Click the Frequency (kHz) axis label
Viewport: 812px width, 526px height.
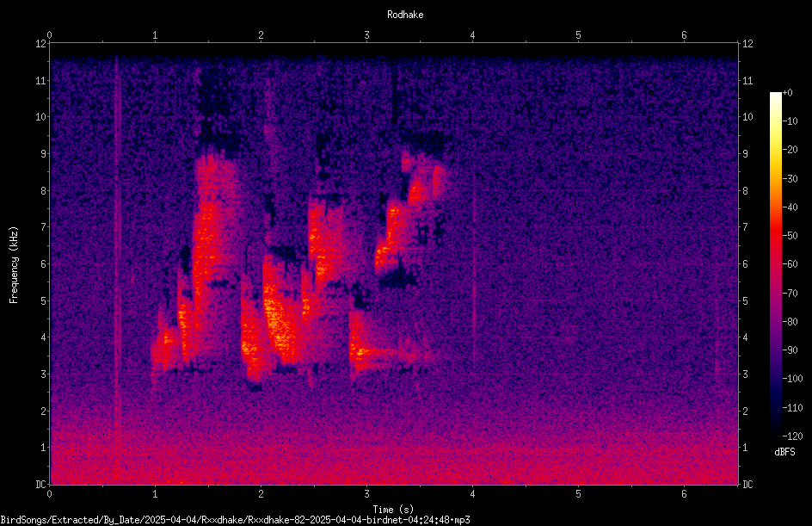(14, 265)
